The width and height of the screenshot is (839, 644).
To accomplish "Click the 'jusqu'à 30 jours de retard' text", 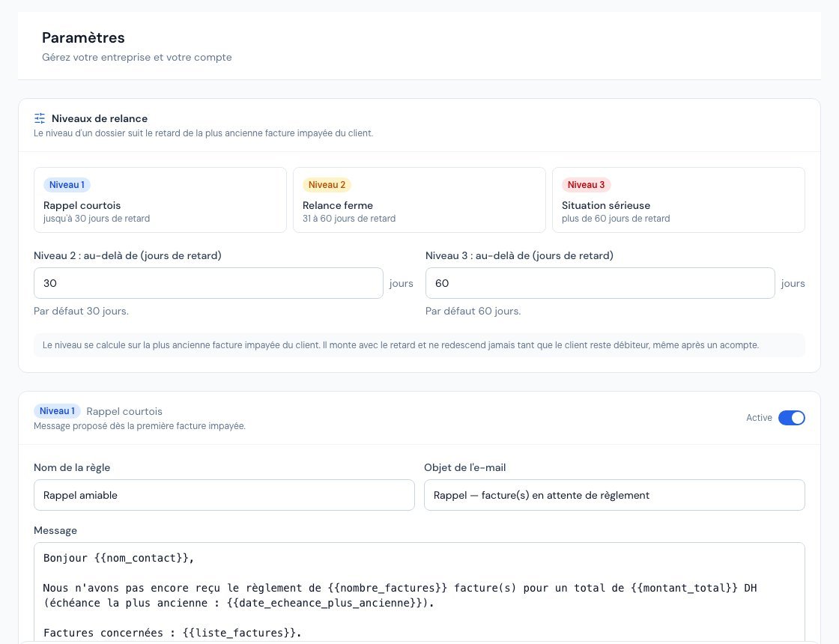I will tap(97, 218).
